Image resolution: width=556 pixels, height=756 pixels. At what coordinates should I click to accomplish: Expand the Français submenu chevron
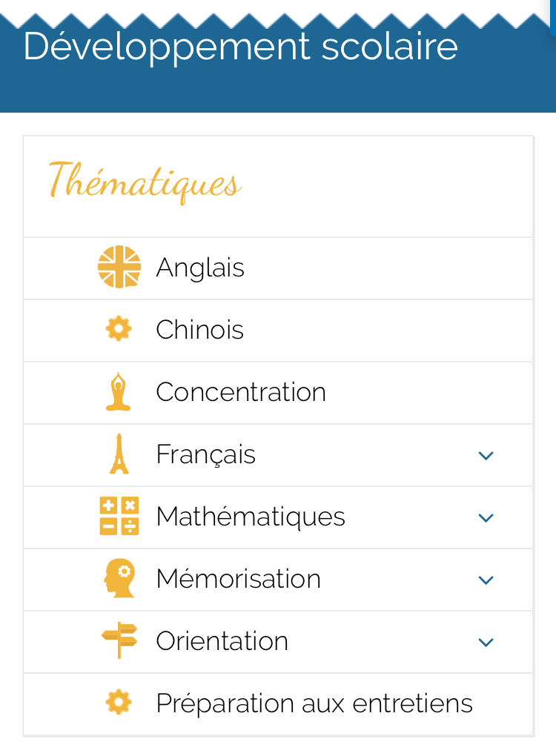pos(486,455)
